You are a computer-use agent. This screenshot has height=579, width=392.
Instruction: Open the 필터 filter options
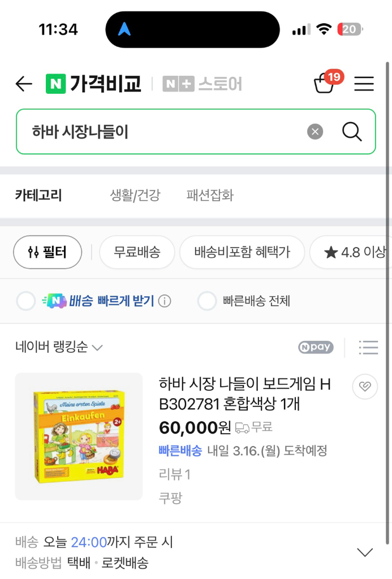click(x=48, y=252)
